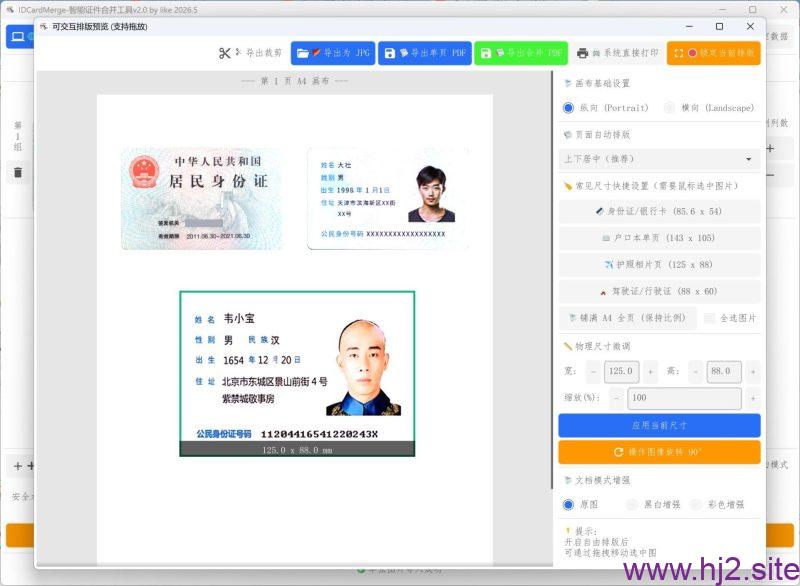
Task: Click the green 导出合并 PDF button
Action: (x=521, y=53)
